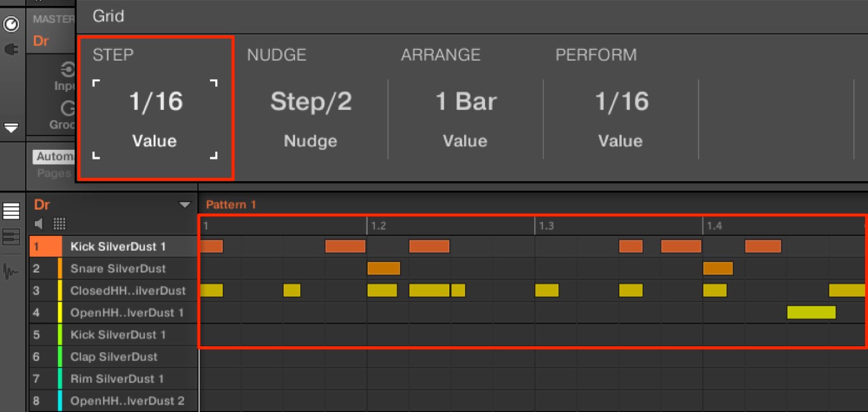Switch to the keyboard view icon

(11, 237)
